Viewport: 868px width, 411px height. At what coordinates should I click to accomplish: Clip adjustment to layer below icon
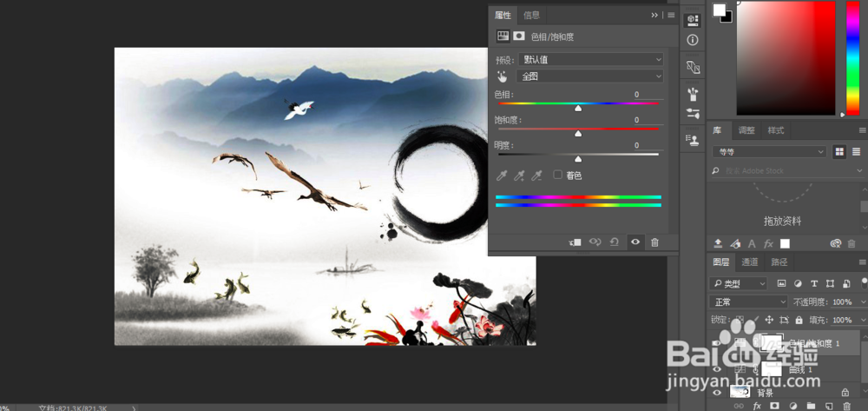(x=575, y=242)
